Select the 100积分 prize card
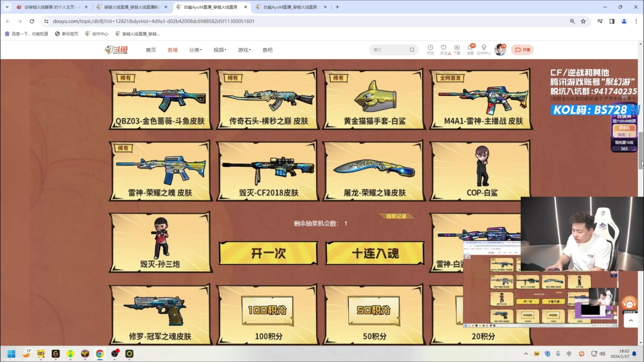 point(267,314)
